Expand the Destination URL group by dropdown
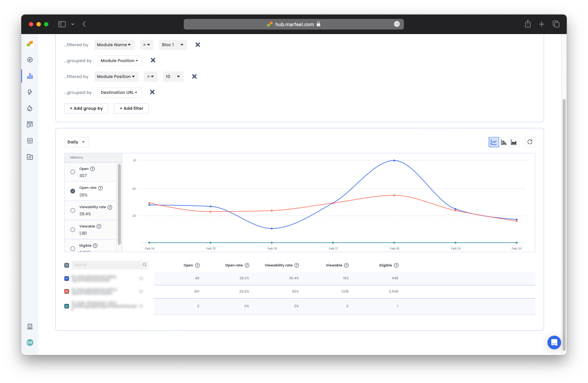588x383 pixels. [119, 92]
